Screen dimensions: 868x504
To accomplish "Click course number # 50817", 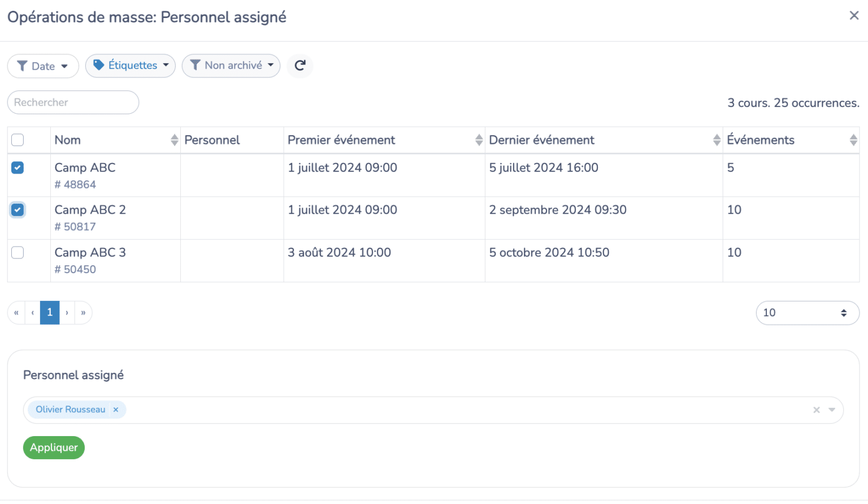I will click(75, 227).
